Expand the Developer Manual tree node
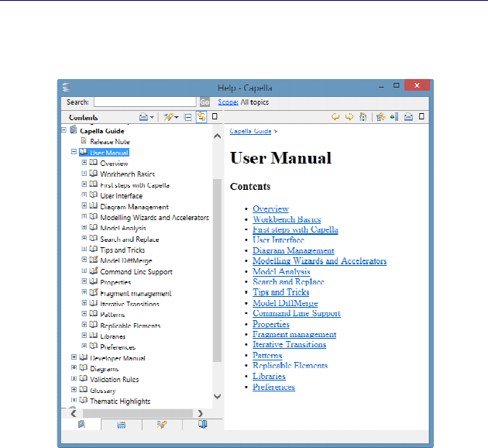Viewport: 488px width, 448px height. (x=74, y=357)
